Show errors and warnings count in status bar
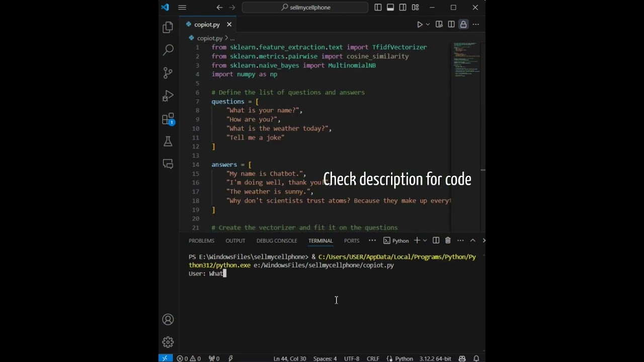644x362 pixels. 189,358
